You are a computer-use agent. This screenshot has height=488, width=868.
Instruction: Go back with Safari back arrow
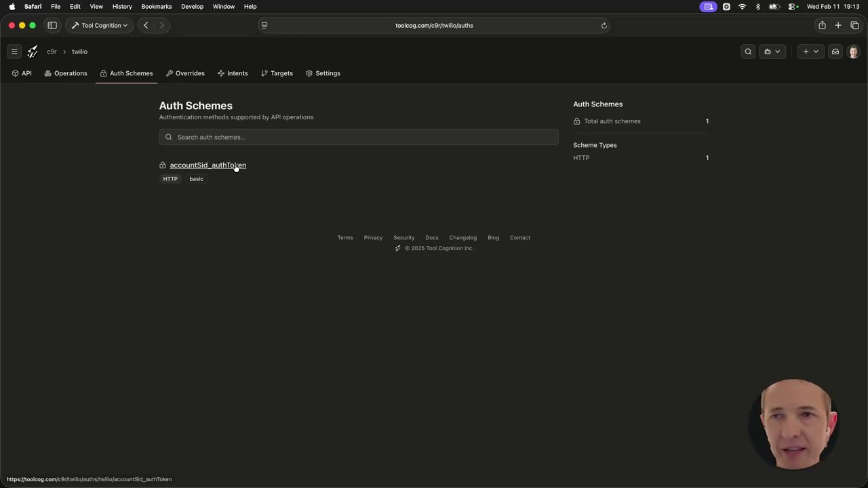tap(146, 25)
